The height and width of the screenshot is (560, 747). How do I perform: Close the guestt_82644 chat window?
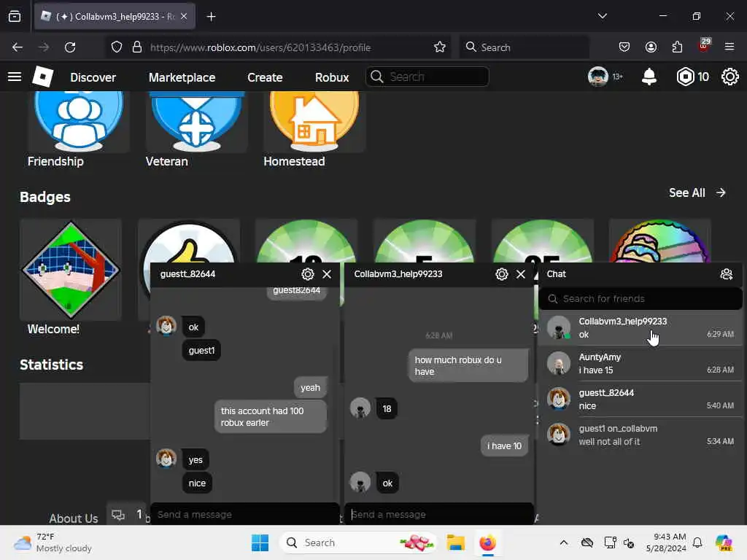(327, 274)
